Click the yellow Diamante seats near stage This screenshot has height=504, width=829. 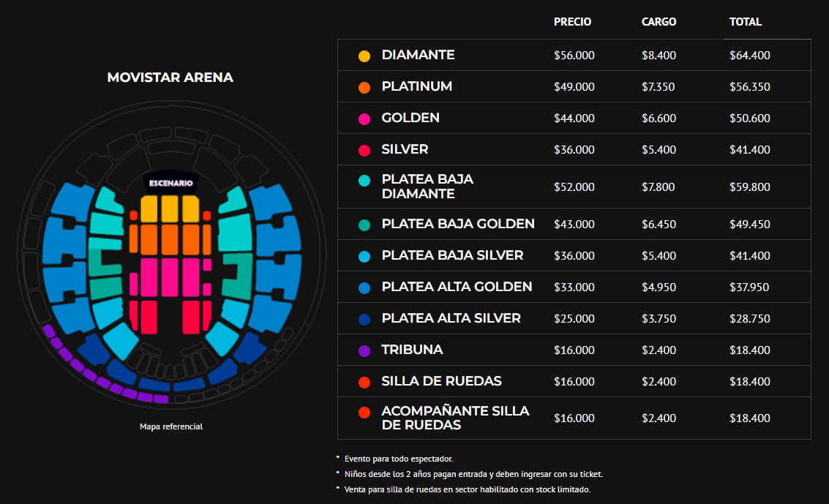click(x=170, y=208)
